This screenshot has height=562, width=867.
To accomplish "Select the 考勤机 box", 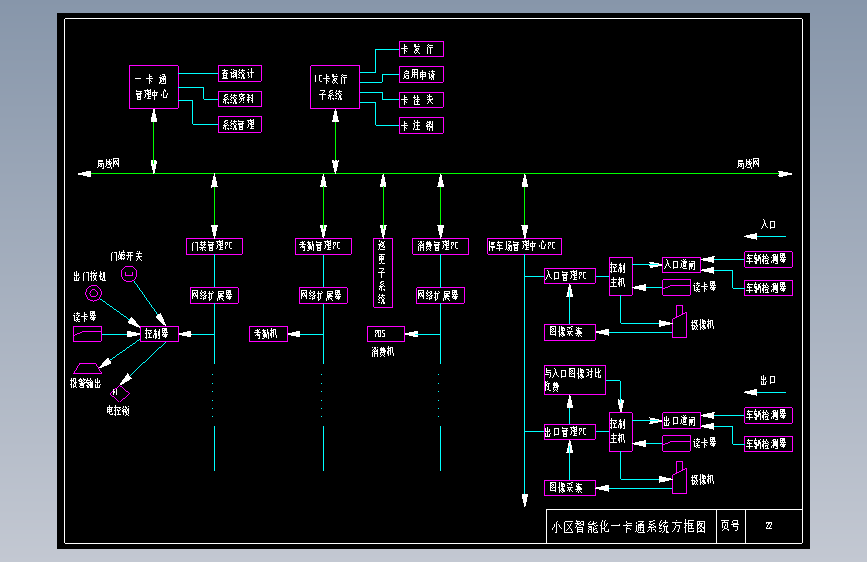I will (268, 334).
